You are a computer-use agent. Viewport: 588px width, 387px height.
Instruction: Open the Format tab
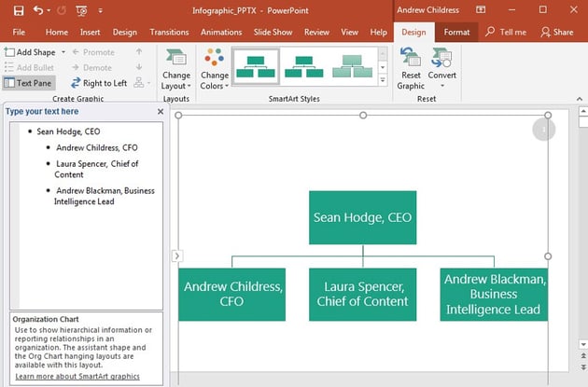(456, 32)
